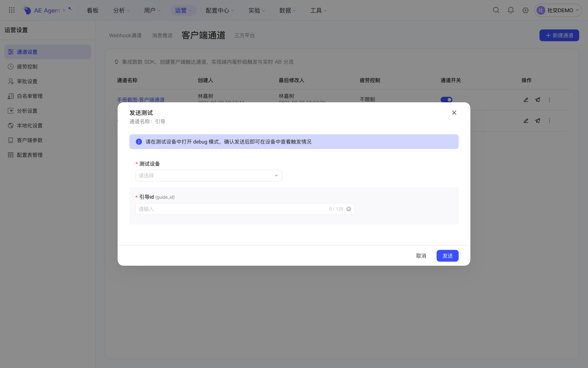Select 通道设置 in sidebar
Screen dimensions: 588x368
click(x=48, y=52)
